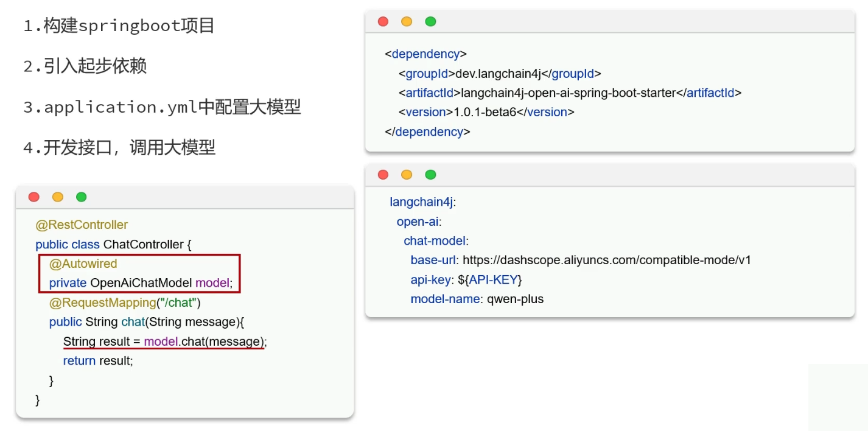Click red dot in YAML config window
This screenshot has width=868, height=431.
(x=383, y=175)
